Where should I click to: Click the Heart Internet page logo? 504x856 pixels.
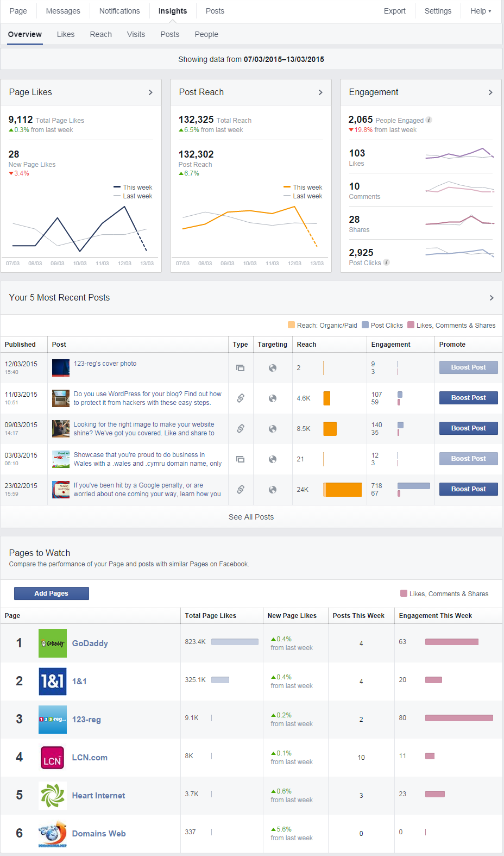(53, 795)
